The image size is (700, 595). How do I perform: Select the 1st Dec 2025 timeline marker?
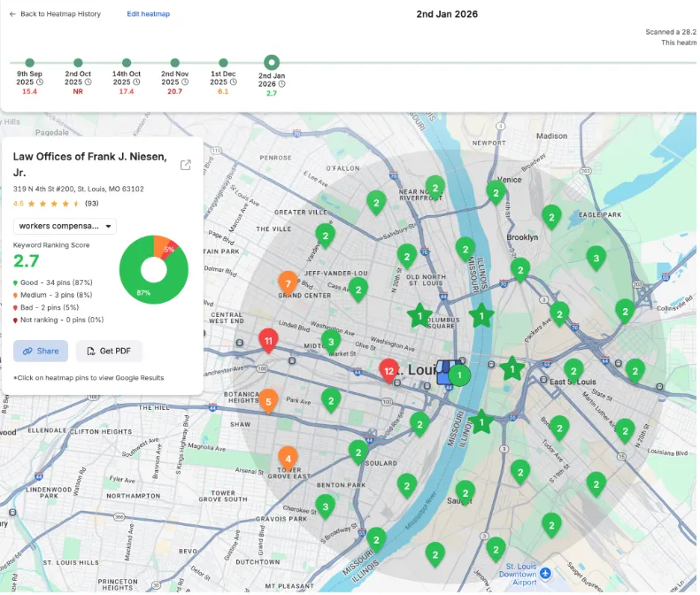(x=223, y=63)
